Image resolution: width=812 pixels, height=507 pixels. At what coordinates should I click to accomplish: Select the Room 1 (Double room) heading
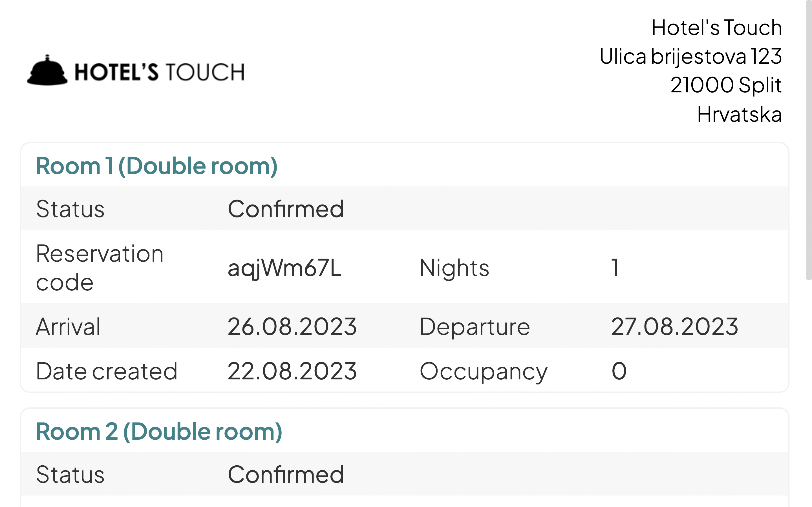(x=157, y=166)
